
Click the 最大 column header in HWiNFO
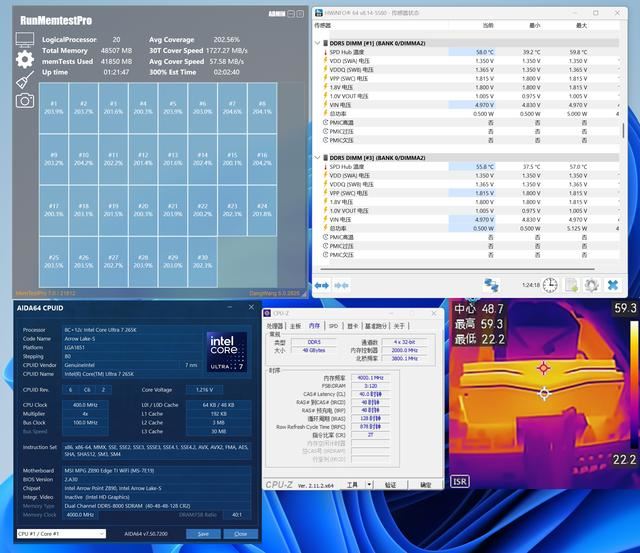click(x=581, y=25)
